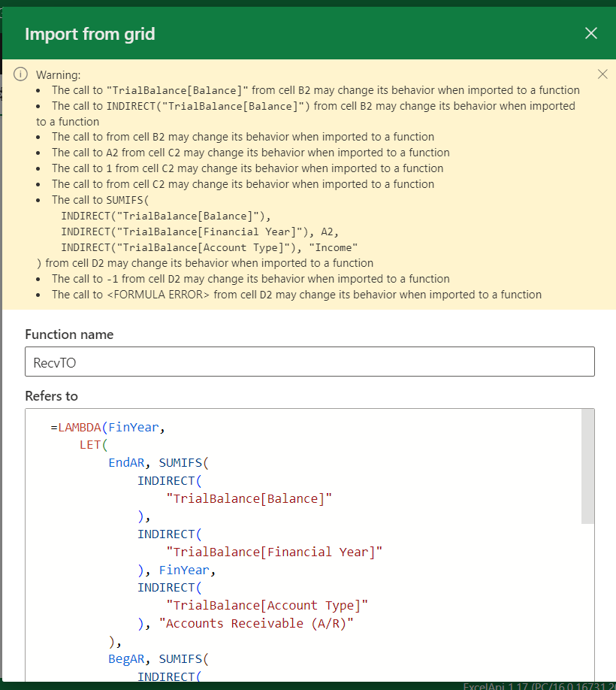Click the "TrialBalance[Balance]" string in the editor
Viewport: 616px width, 690px height.
(249, 498)
